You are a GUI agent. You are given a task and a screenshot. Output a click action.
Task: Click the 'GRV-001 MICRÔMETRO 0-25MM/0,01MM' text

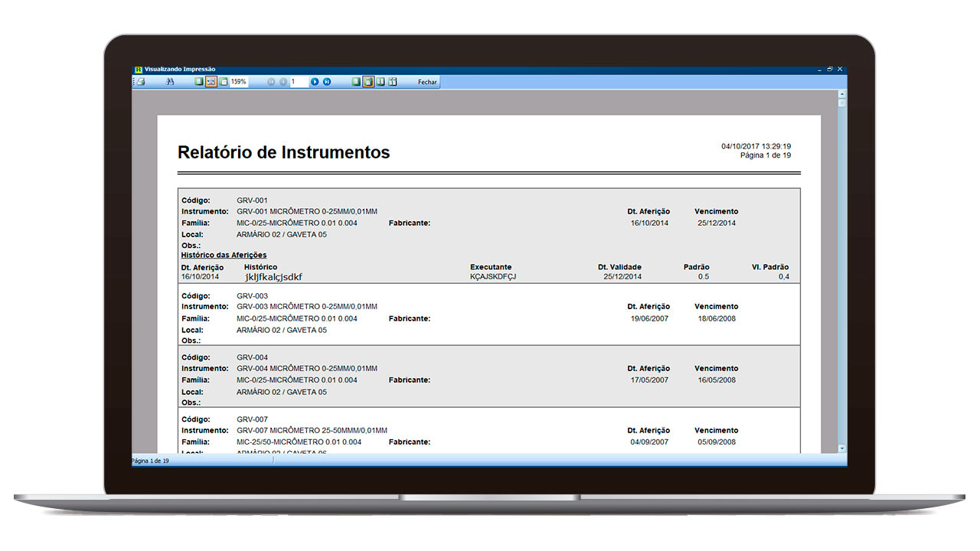point(307,211)
